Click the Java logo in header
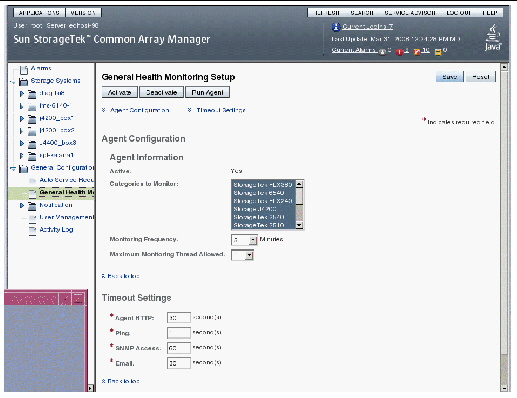Image resolution: width=517 pixels, height=398 pixels. [x=493, y=37]
